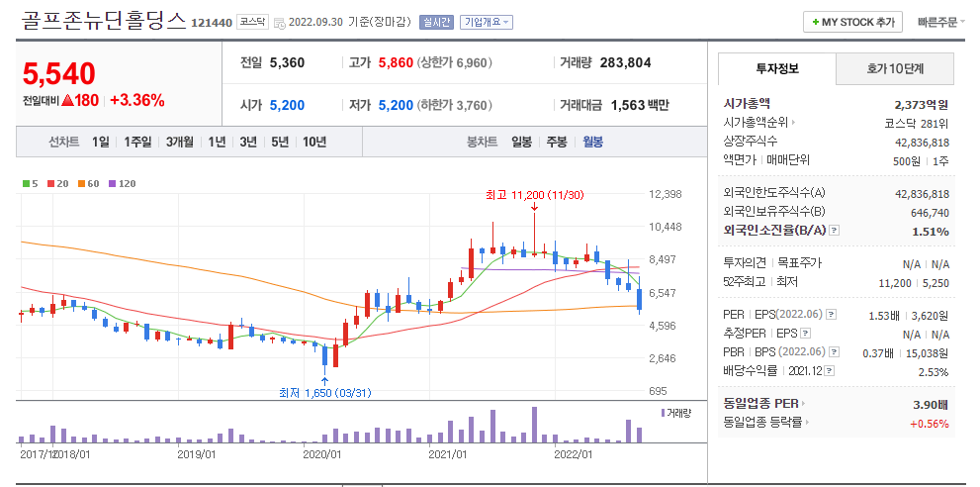Click the +0.56% sector change value
The image size is (980, 487).
click(930, 423)
